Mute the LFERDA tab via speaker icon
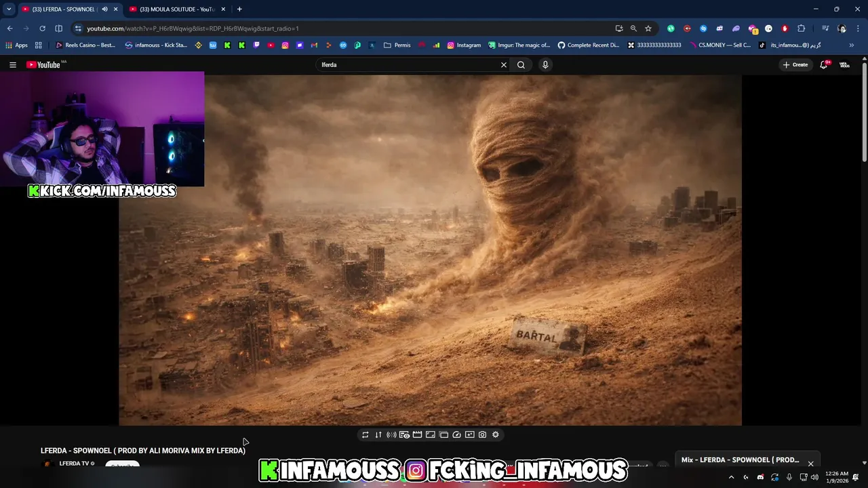 pos(104,9)
